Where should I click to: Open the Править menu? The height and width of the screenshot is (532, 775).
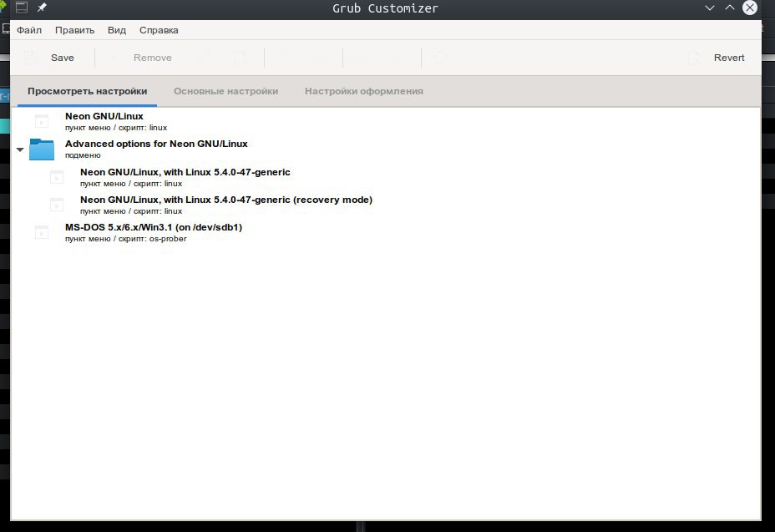[74, 30]
